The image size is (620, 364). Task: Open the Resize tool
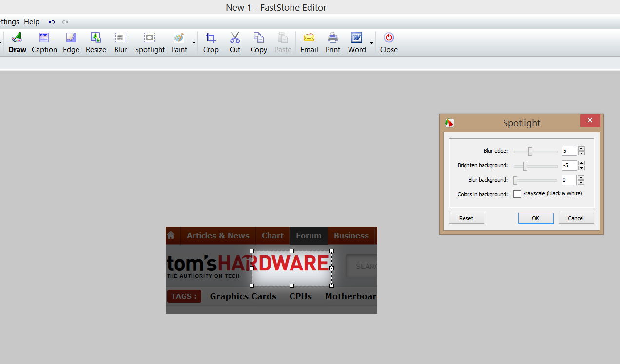click(96, 43)
